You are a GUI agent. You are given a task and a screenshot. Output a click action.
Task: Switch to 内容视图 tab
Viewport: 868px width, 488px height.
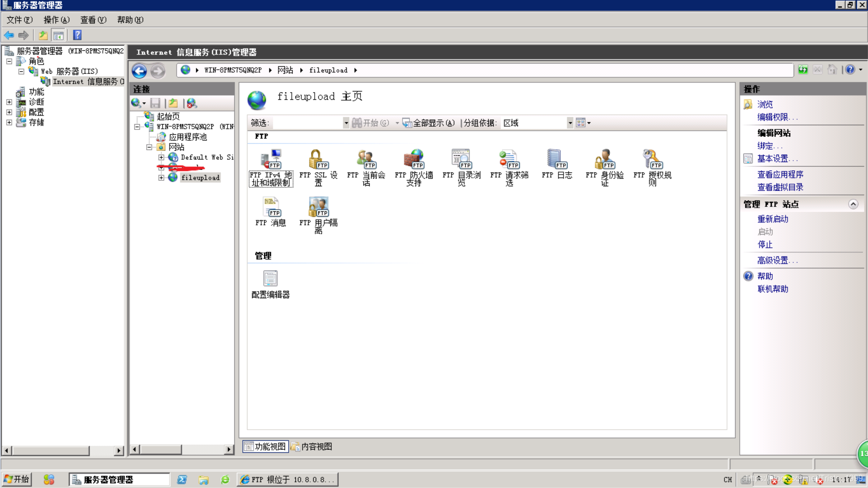(311, 446)
